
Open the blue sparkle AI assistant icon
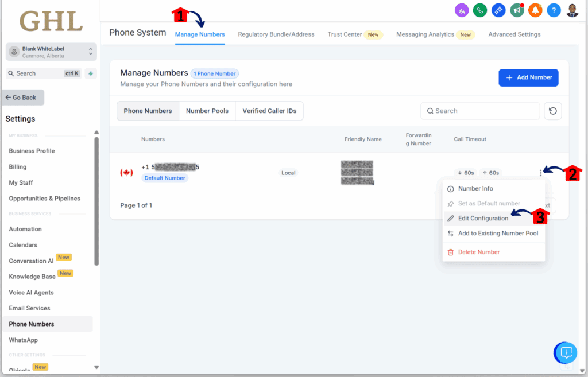(x=498, y=10)
